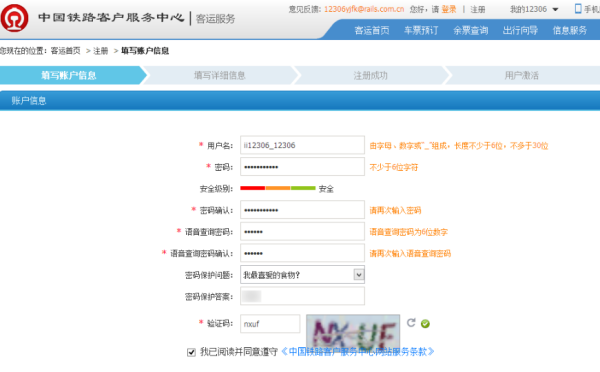Open the 客运首页 breadcrumb link
This screenshot has width=600, height=372.
66,51
